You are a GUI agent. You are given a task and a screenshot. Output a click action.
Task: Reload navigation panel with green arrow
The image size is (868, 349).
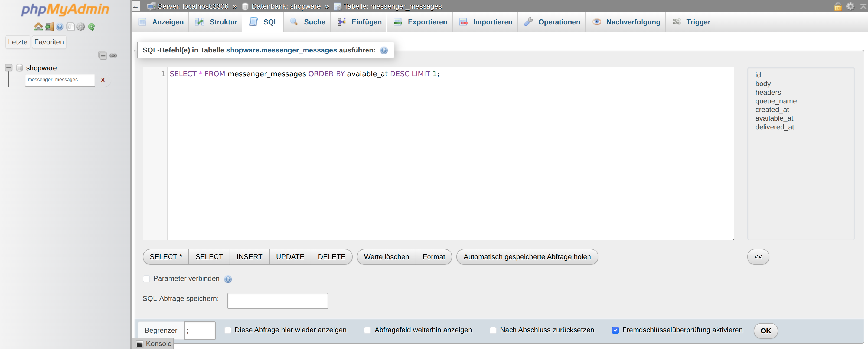coord(91,27)
